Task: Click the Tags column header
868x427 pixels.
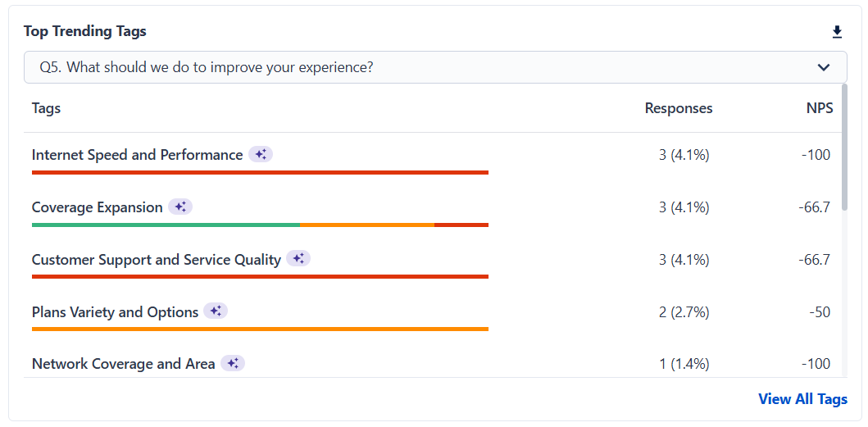Action: 46,108
